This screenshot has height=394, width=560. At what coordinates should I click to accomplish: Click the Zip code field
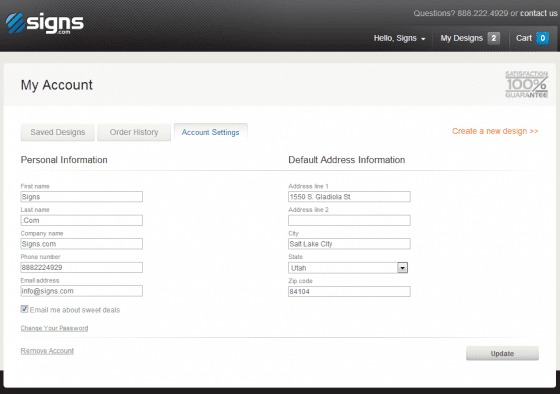[349, 291]
